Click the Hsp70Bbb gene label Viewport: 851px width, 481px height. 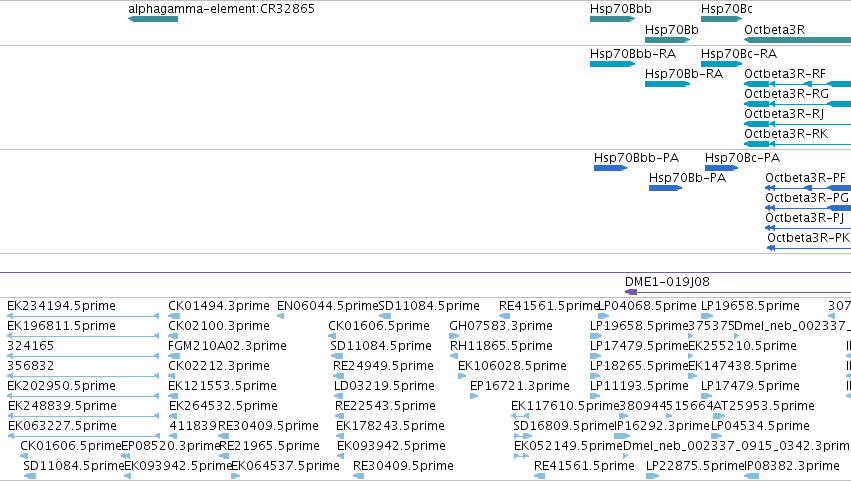(x=620, y=9)
